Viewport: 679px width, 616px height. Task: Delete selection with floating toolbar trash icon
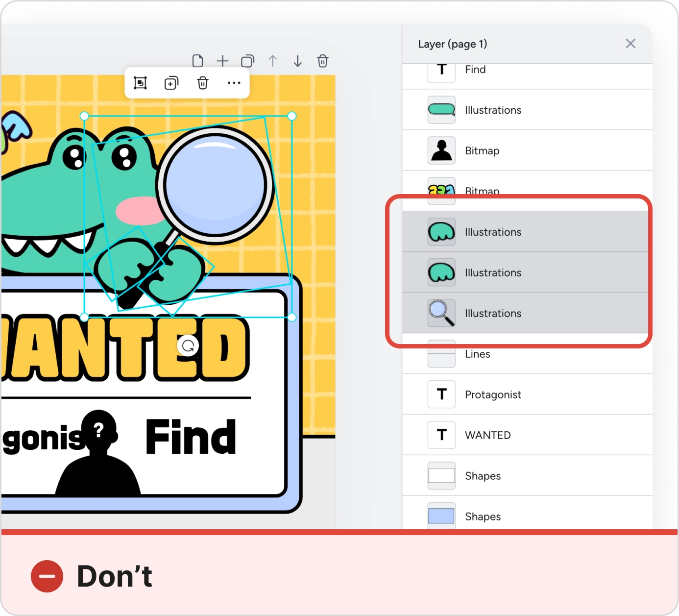(202, 83)
